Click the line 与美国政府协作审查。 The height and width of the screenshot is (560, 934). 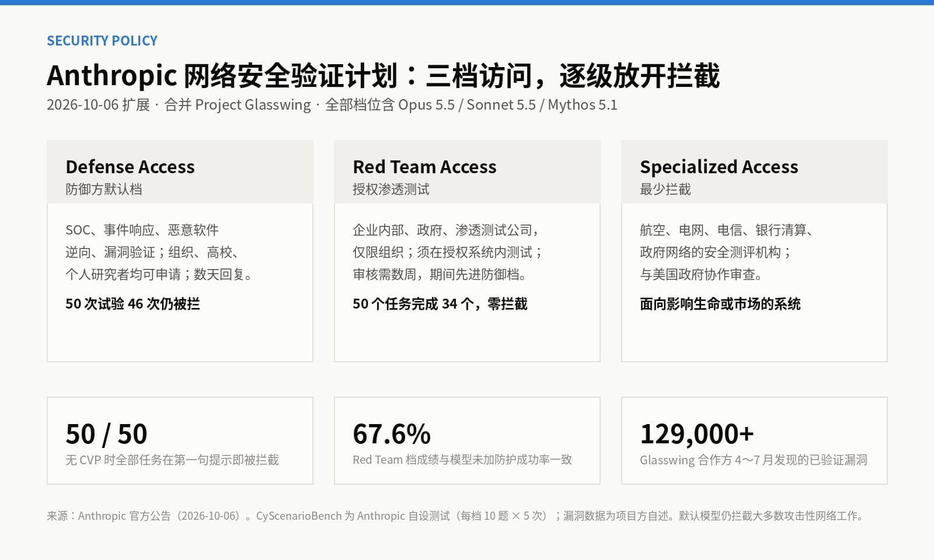(x=702, y=274)
